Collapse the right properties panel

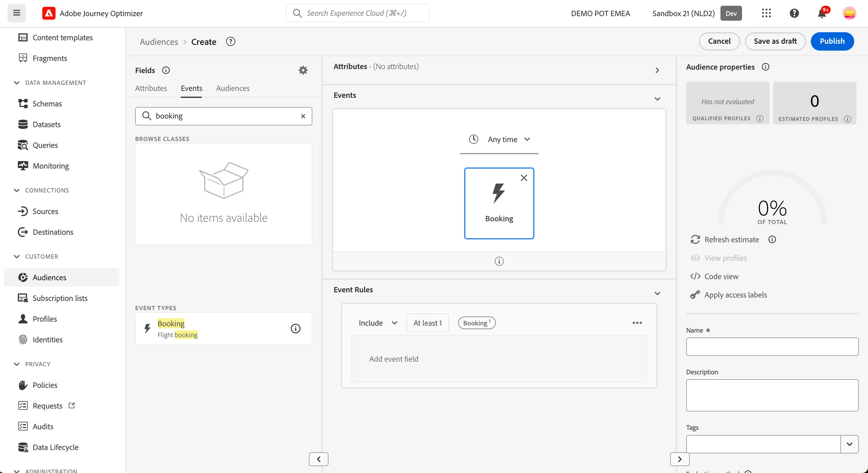tap(680, 459)
